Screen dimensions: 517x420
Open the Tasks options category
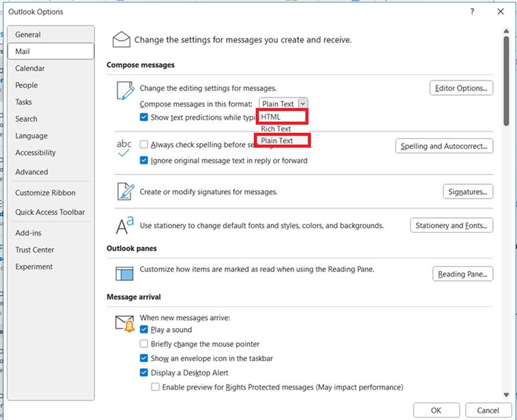[51, 102]
